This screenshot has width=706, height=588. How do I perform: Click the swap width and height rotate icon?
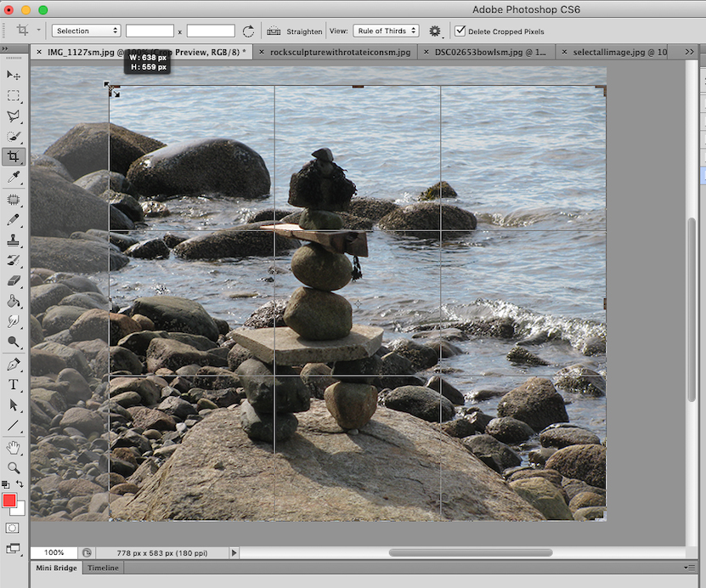[248, 31]
